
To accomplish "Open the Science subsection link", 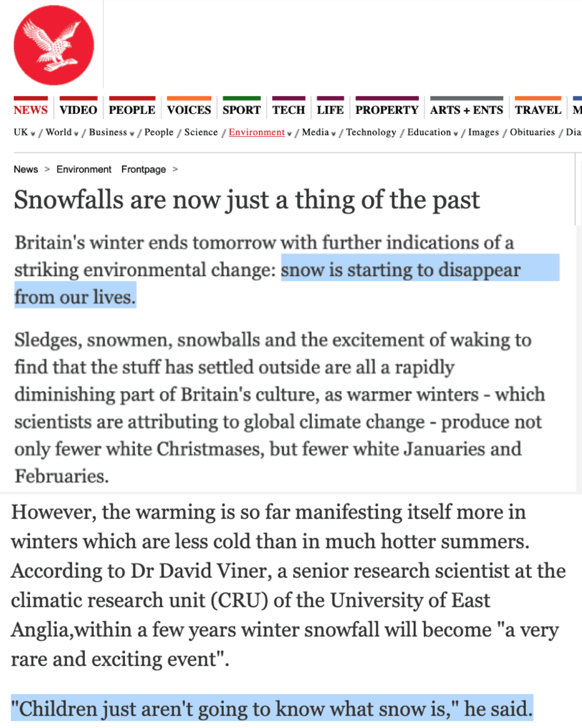I will point(201,132).
